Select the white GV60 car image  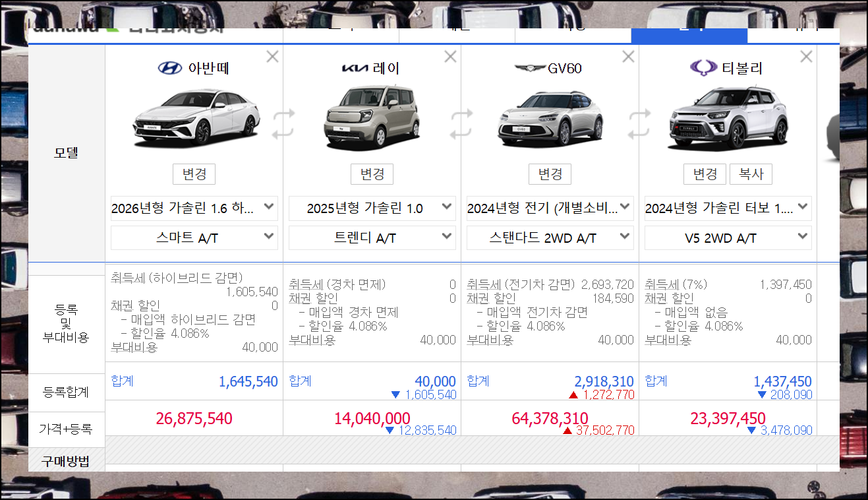coord(550,121)
